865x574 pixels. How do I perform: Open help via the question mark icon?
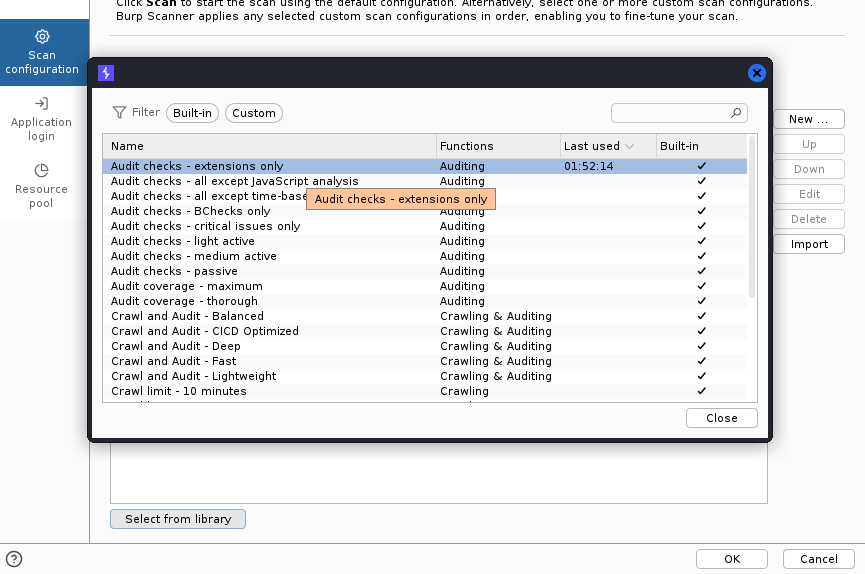pyautogui.click(x=14, y=559)
